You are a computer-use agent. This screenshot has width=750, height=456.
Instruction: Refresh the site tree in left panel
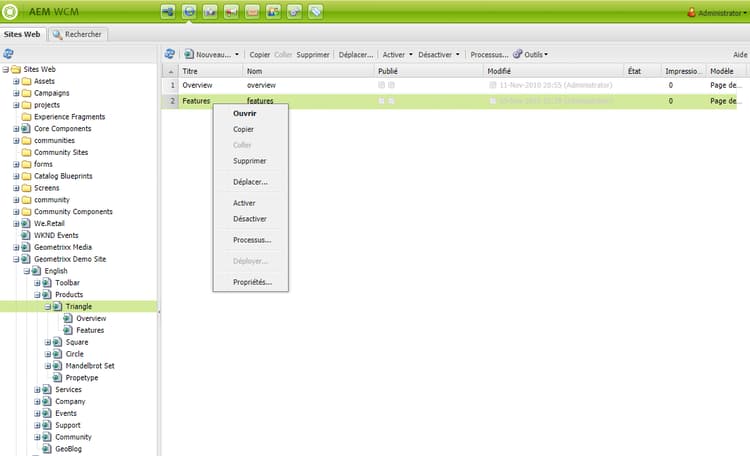(8, 54)
